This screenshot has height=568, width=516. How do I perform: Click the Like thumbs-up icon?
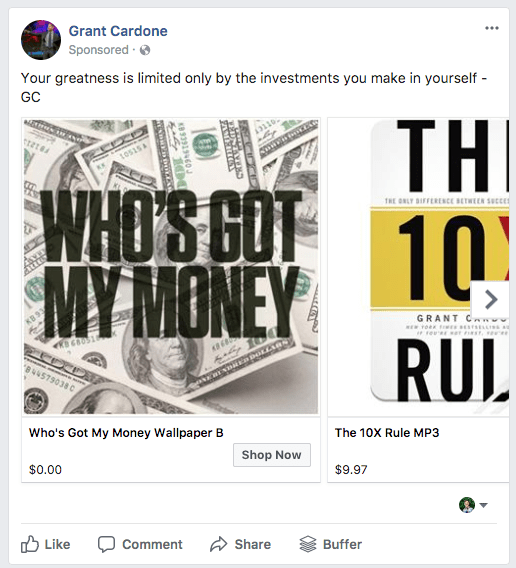29,544
